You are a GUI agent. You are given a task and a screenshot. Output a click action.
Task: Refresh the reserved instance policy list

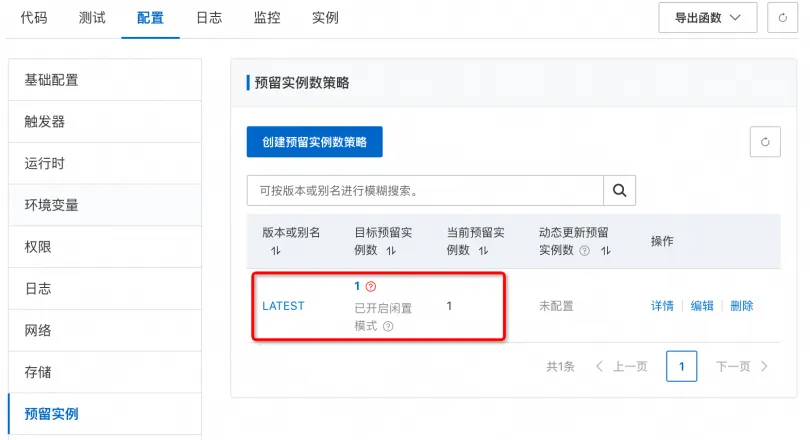pos(764,142)
